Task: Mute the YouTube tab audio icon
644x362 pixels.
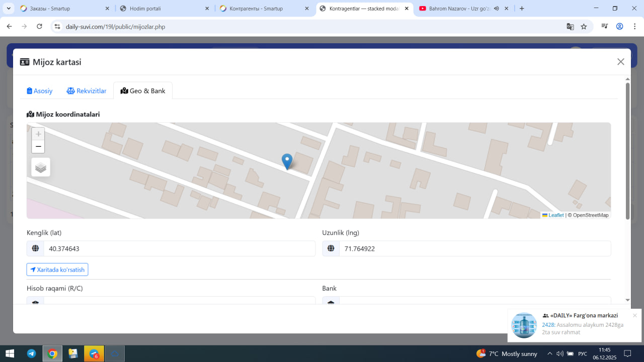Action: click(x=496, y=9)
